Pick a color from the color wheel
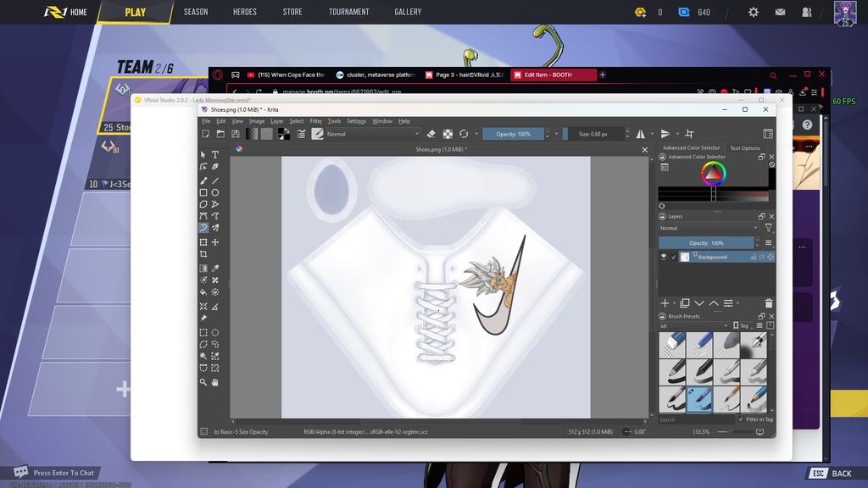The width and height of the screenshot is (868, 488). (713, 174)
